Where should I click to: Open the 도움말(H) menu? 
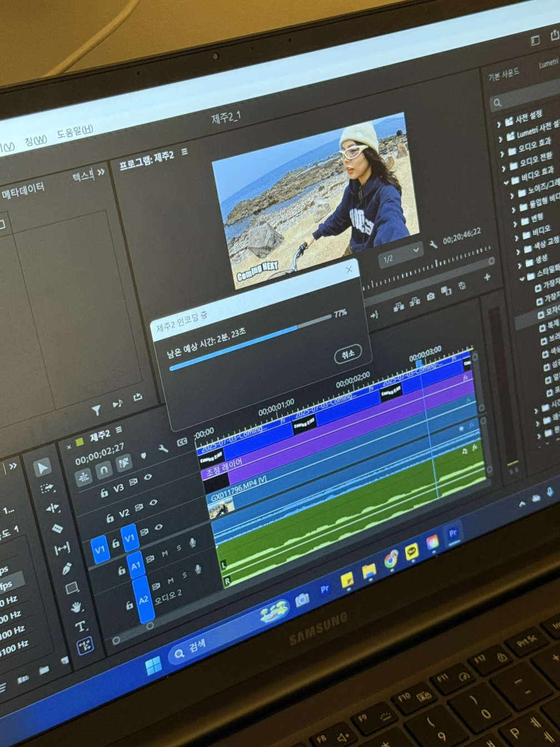75,132
